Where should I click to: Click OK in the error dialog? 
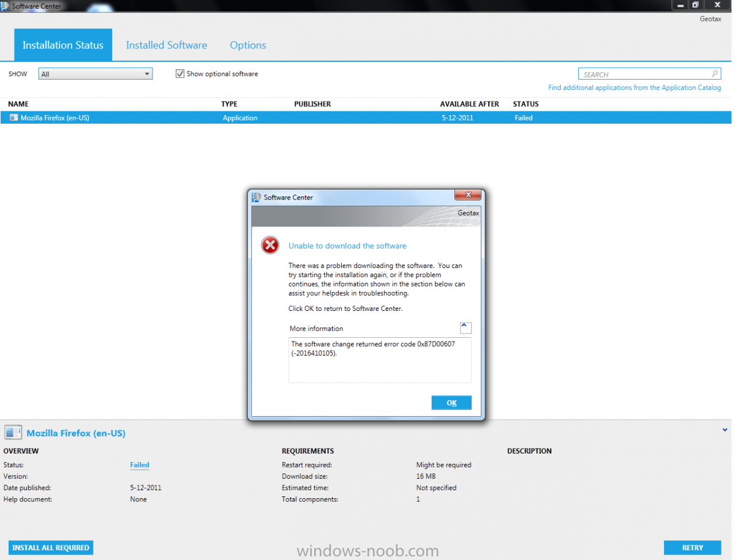coord(451,403)
